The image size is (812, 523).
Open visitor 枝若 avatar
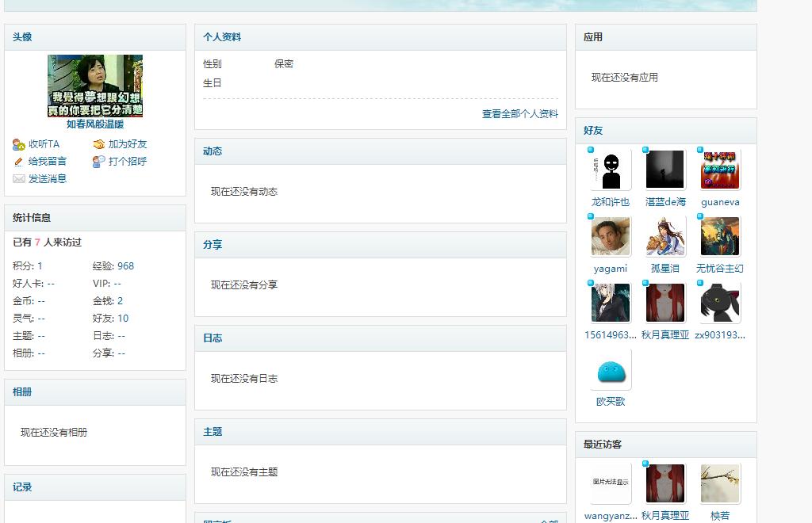(720, 483)
